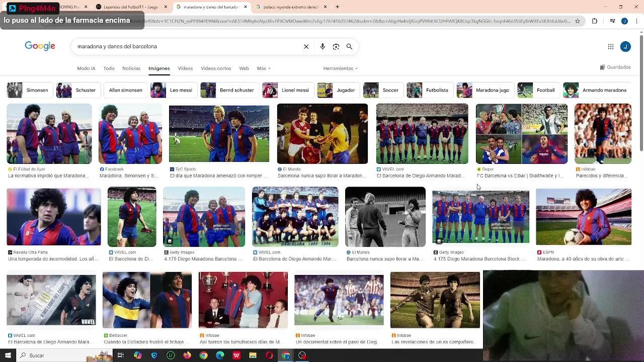
Task: Open the Revista Otra Parte image result
Action: coord(54,217)
